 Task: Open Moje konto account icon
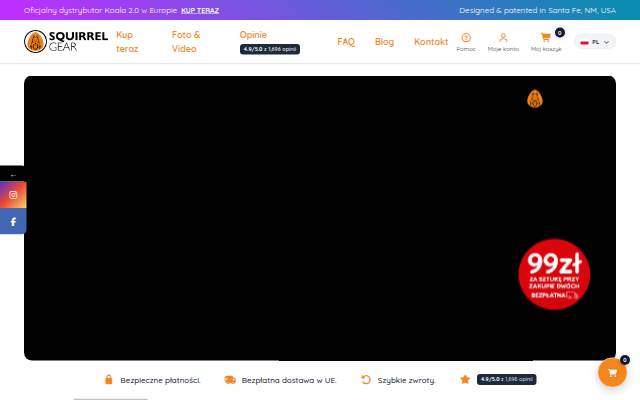pos(503,38)
